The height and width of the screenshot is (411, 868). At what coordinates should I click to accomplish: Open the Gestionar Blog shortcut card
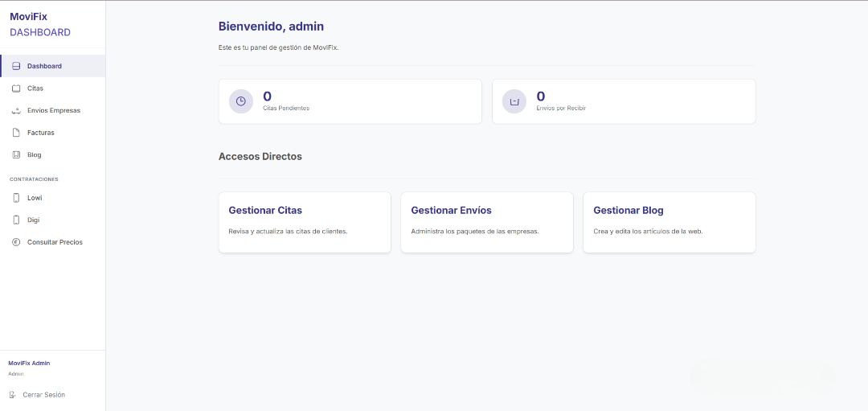coord(669,222)
